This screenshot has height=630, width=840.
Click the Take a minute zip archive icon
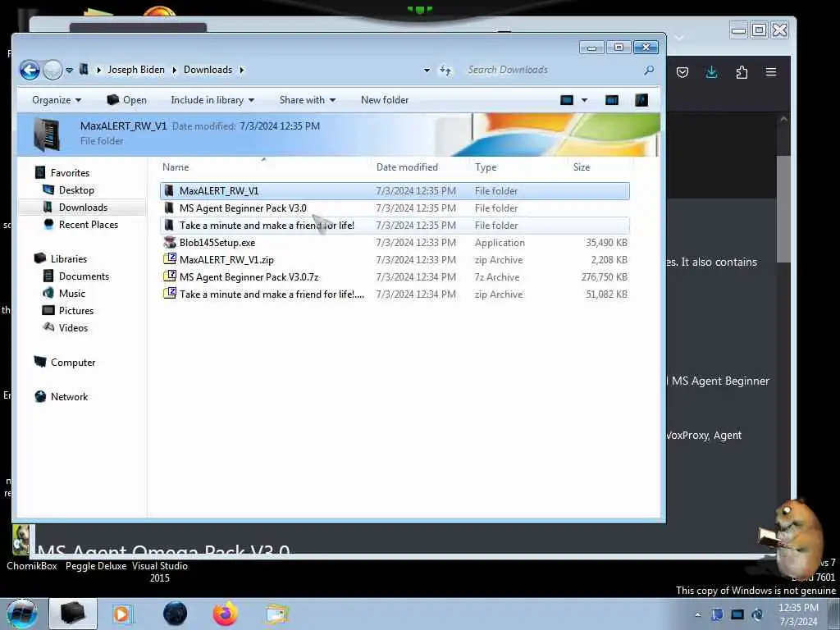click(x=170, y=294)
